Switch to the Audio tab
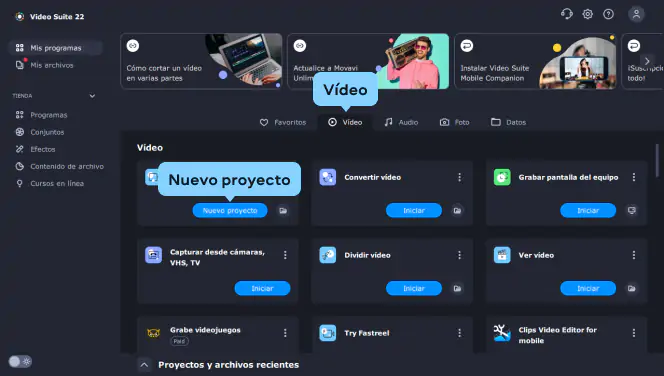This screenshot has width=664, height=376. (401, 122)
